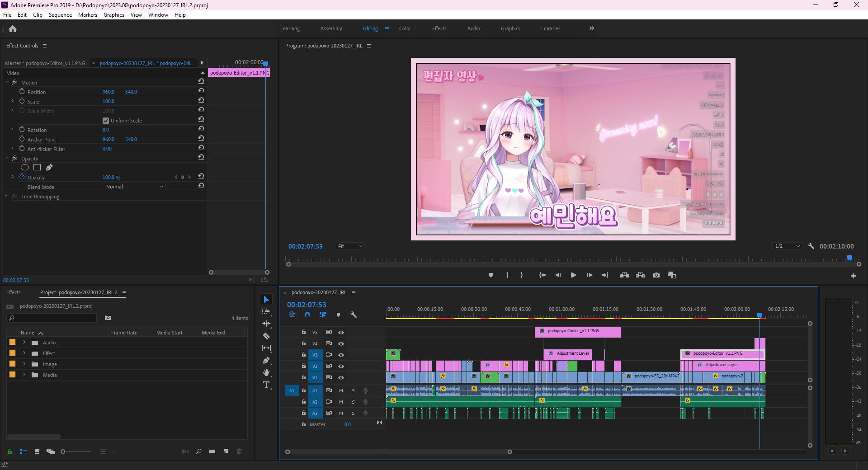The width and height of the screenshot is (868, 470).
Task: Click the Home icon
Action: click(x=13, y=28)
